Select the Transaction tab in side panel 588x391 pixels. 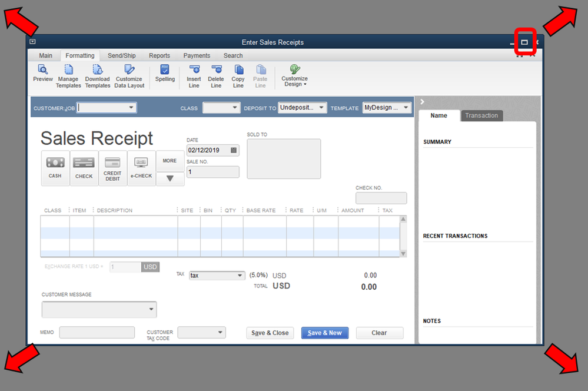tap(481, 115)
